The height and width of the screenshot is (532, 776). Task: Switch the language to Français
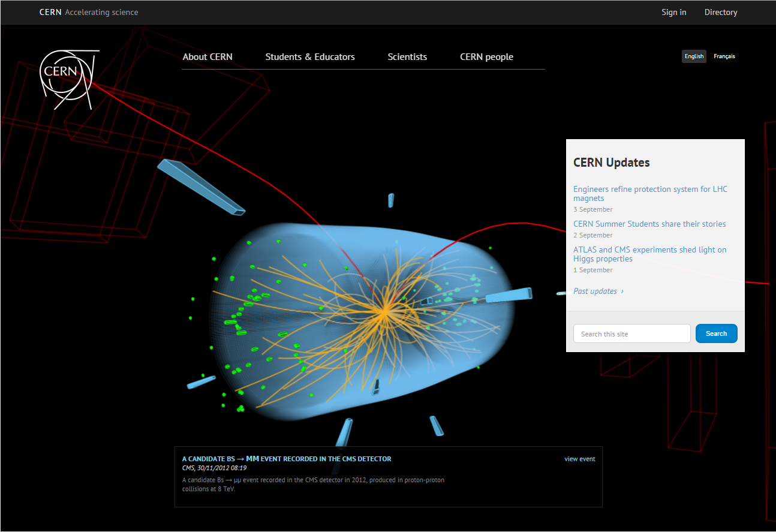(x=724, y=56)
